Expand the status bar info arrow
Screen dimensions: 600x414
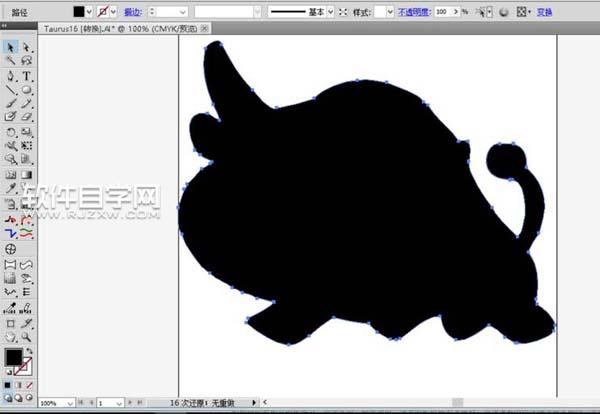pos(253,403)
